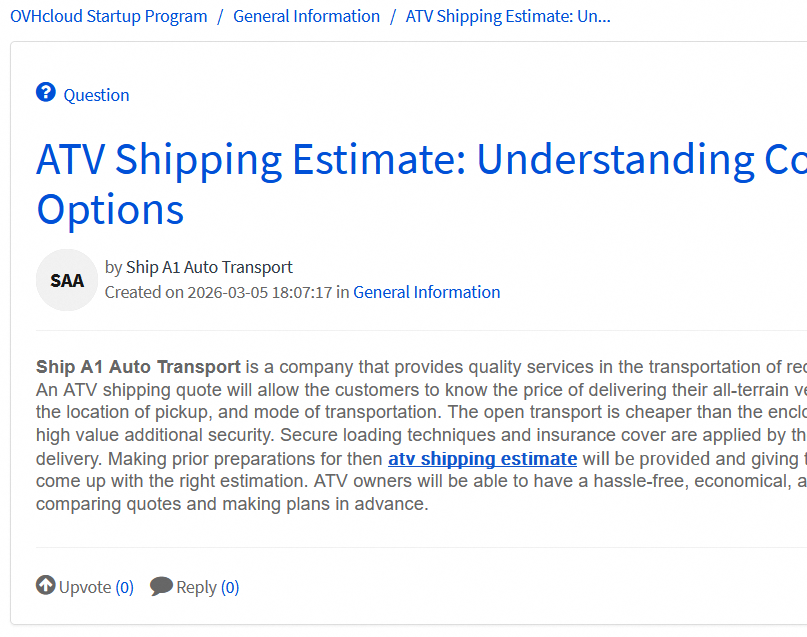Viewport: 807px width, 637px height.
Task: View author Ship A1 Auto Transport profile
Action: [209, 267]
